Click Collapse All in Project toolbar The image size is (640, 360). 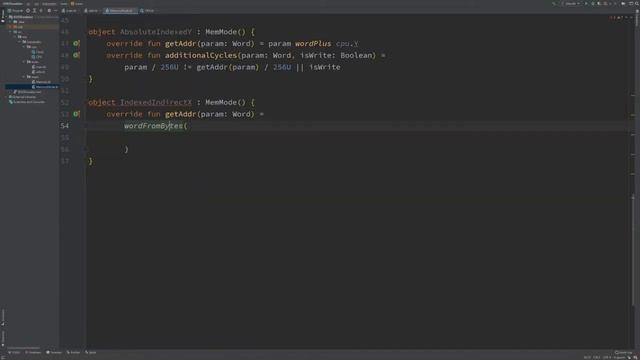(41, 11)
